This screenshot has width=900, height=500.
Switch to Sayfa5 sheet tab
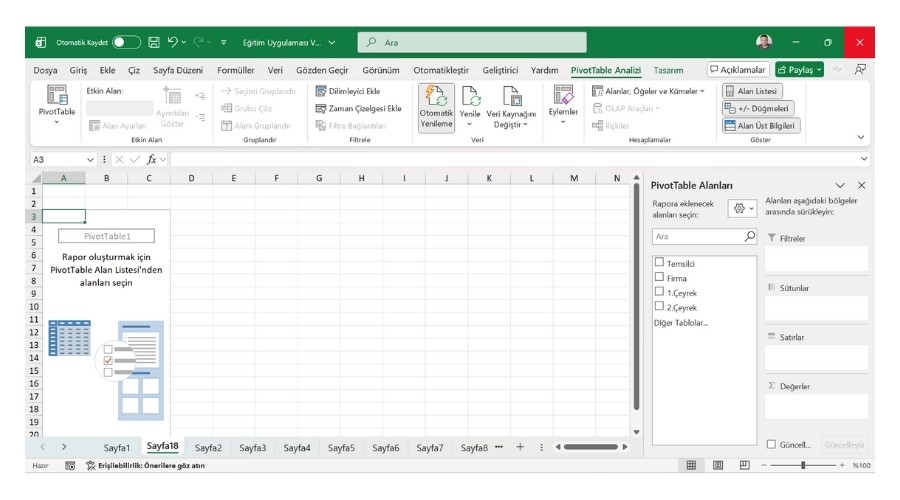[x=341, y=448]
